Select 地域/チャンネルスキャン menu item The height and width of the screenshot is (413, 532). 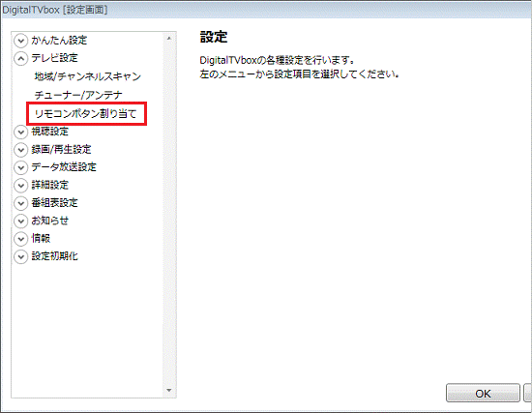[x=87, y=76]
